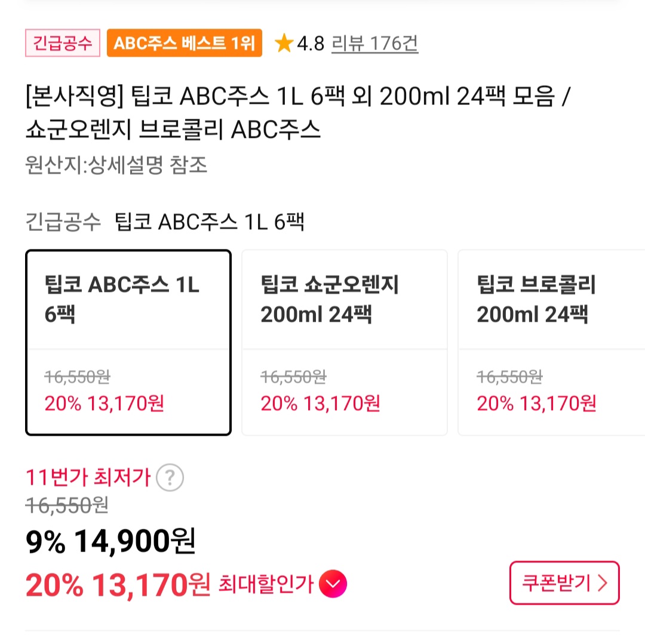This screenshot has width=645, height=644.
Task: Click the help icon beside 11번가 최저가
Action: pyautogui.click(x=170, y=477)
